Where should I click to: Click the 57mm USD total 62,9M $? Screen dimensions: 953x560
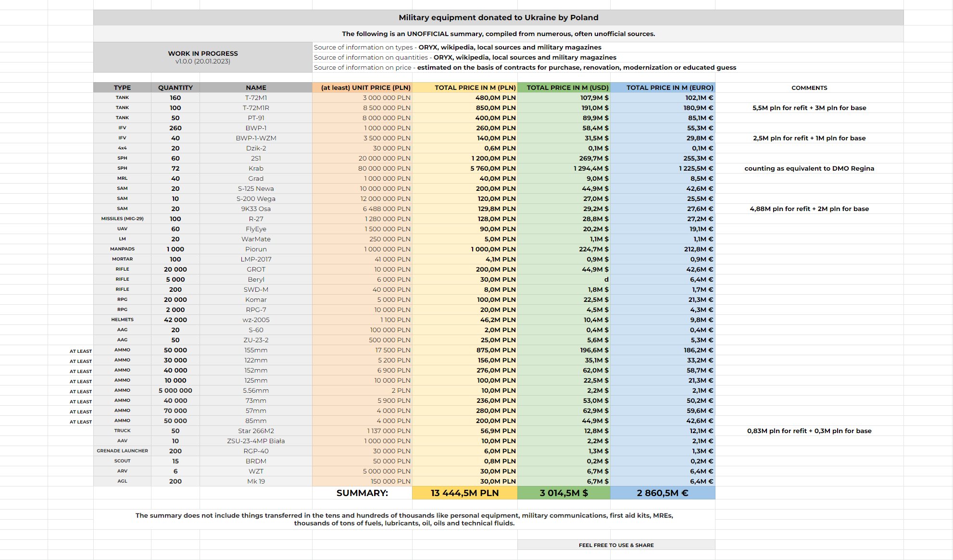click(564, 411)
